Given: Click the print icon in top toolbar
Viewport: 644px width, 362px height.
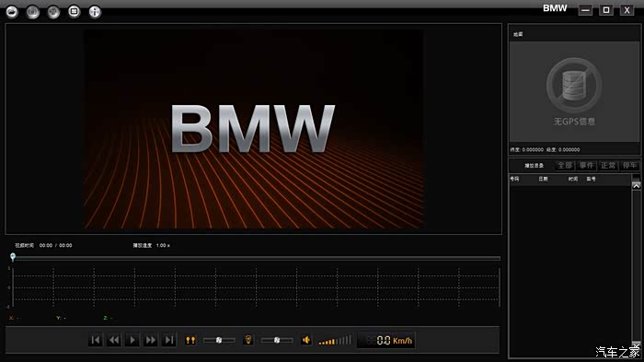Looking at the screenshot, I should click(x=53, y=12).
